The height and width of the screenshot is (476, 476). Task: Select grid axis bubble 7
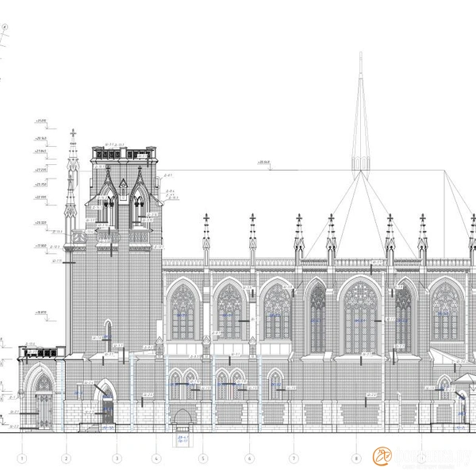(x=294, y=459)
